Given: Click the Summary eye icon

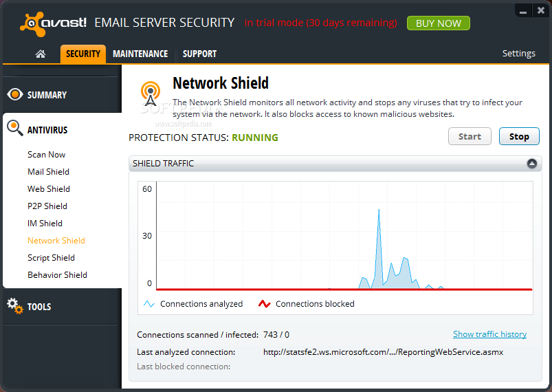Looking at the screenshot, I should (15, 94).
